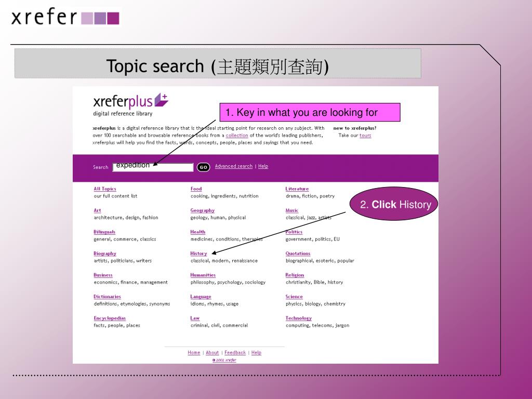This screenshot has height=399, width=532.
Task: Click the 2002 xrefer copyright link
Action: coord(224,360)
